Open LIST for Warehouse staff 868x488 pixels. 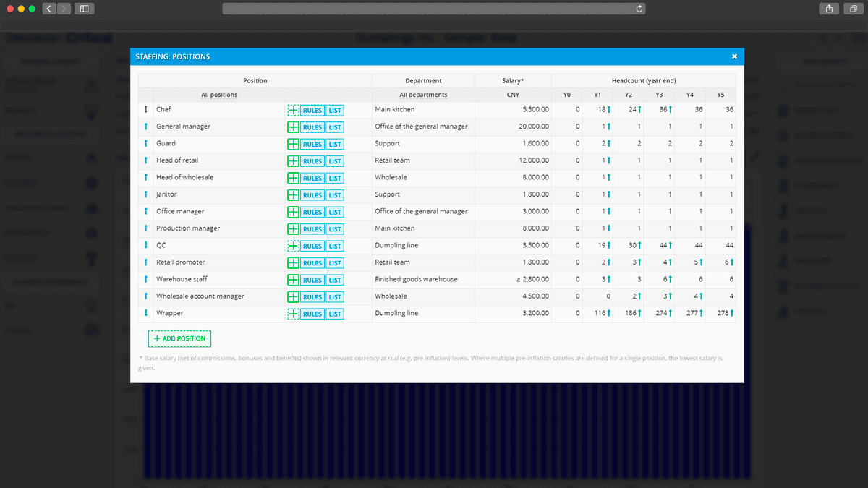point(334,280)
